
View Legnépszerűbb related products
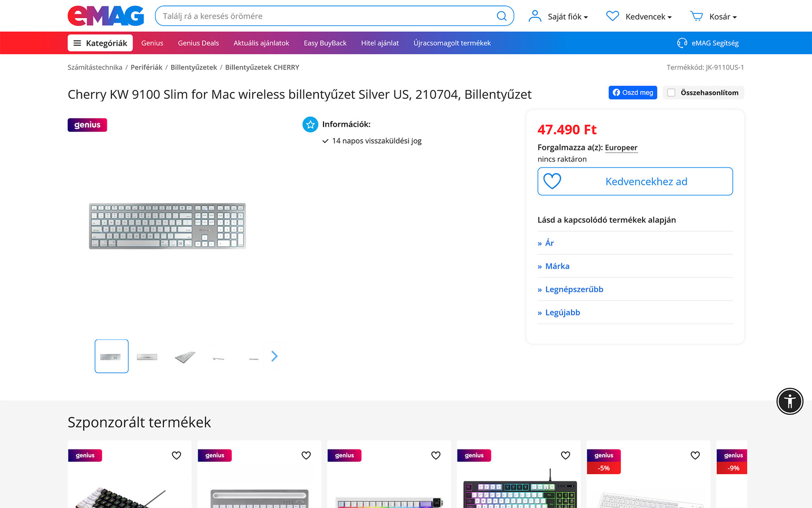tap(574, 289)
